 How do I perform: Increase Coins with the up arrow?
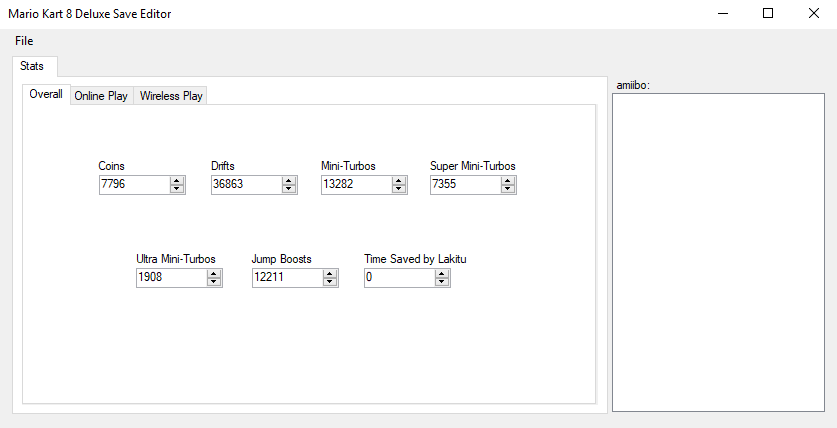[177, 181]
